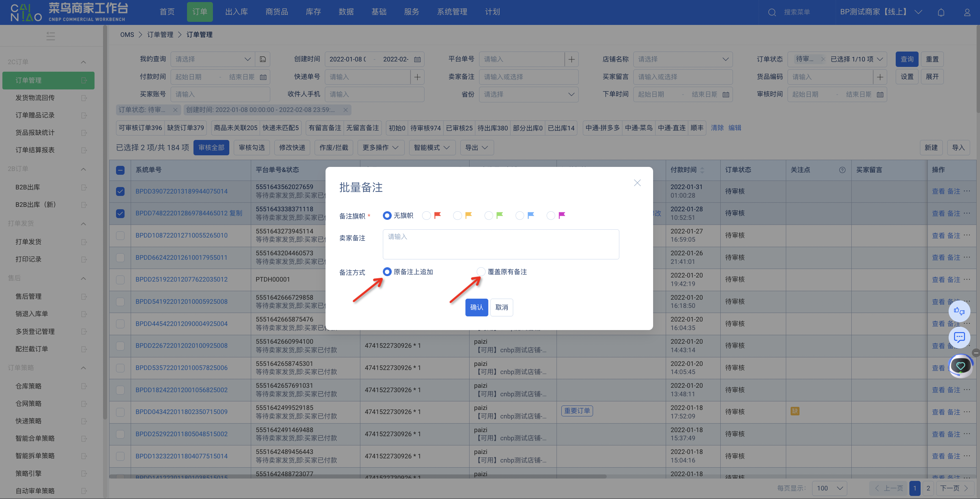Pick the blue flag swatch
Viewport: 980px width, 499px height.
click(x=531, y=215)
